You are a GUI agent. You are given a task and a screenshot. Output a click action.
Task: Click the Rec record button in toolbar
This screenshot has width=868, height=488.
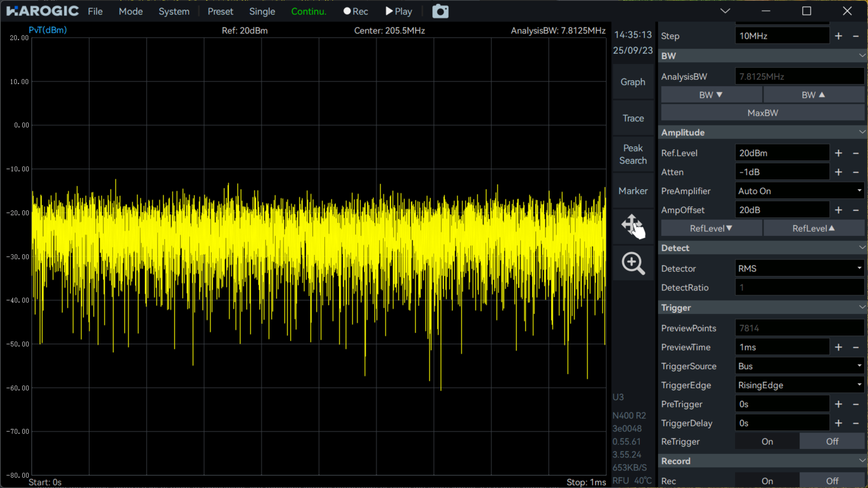[x=356, y=12]
